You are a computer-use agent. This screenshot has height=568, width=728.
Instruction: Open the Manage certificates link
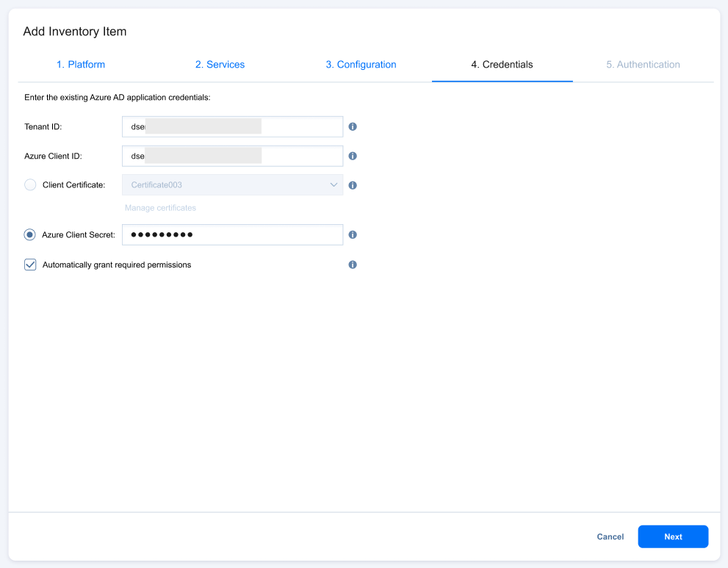(160, 208)
